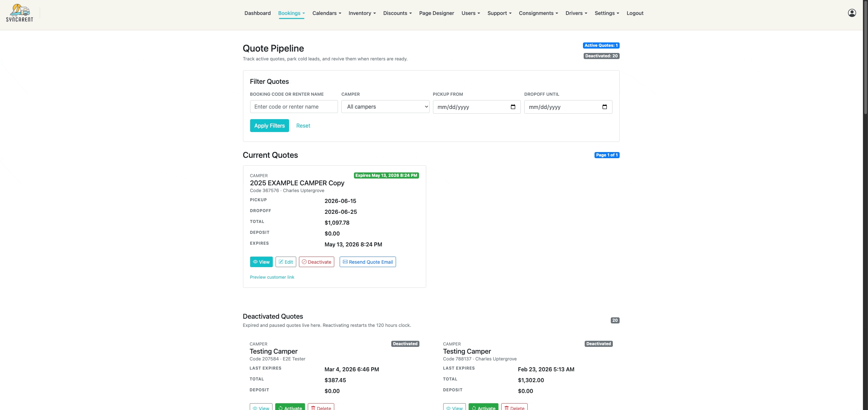The image size is (868, 410).
Task: Open calendar picker in Pickup From field
Action: (513, 107)
